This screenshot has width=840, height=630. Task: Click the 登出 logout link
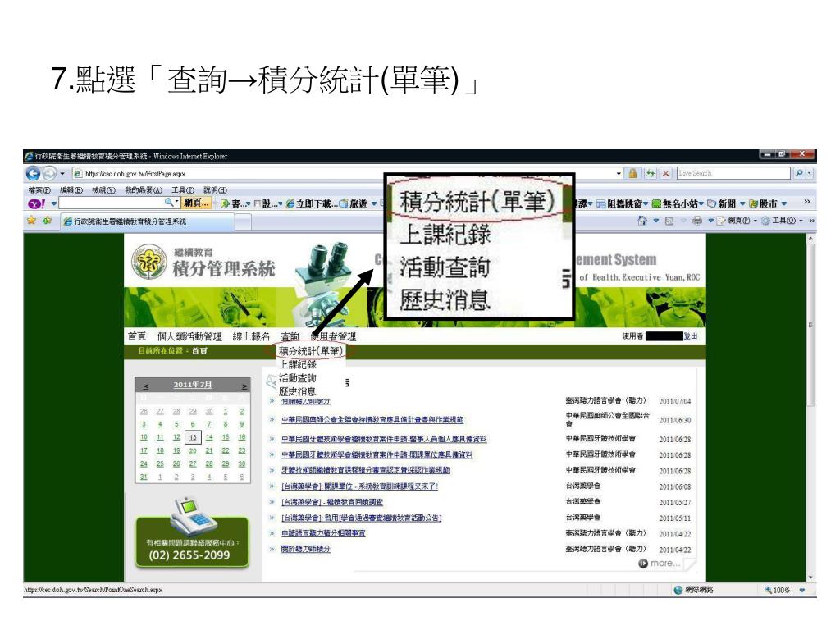pyautogui.click(x=691, y=336)
